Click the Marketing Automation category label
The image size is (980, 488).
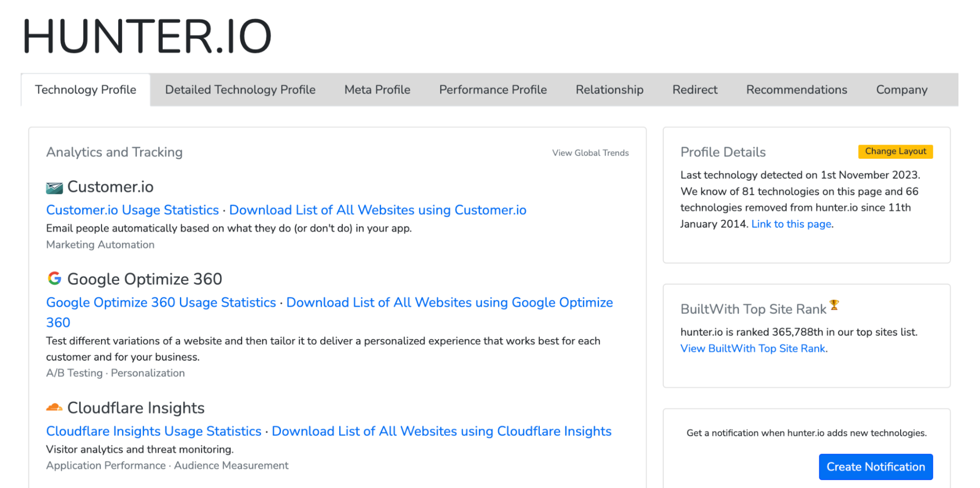tap(100, 244)
